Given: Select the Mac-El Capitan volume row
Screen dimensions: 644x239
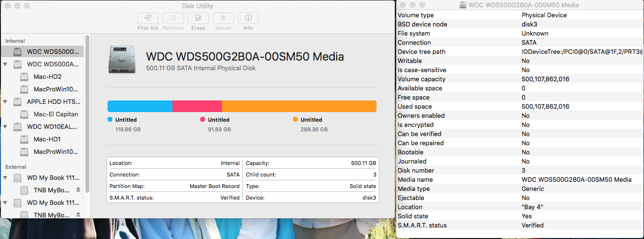Looking at the screenshot, I should [x=42, y=114].
